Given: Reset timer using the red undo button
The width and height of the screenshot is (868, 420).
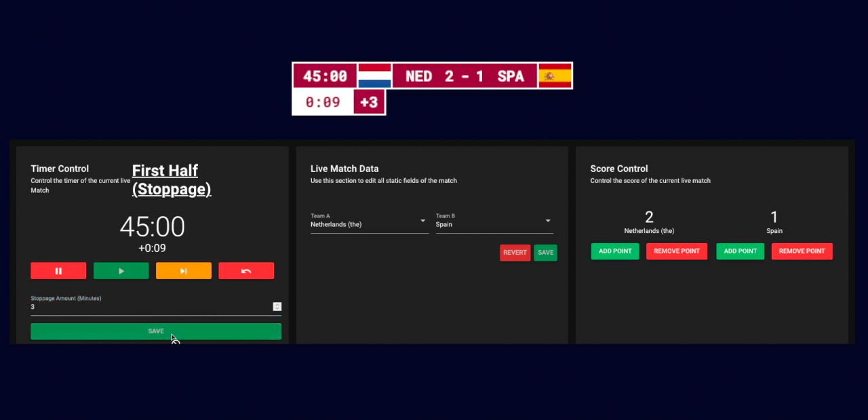Looking at the screenshot, I should [x=246, y=271].
